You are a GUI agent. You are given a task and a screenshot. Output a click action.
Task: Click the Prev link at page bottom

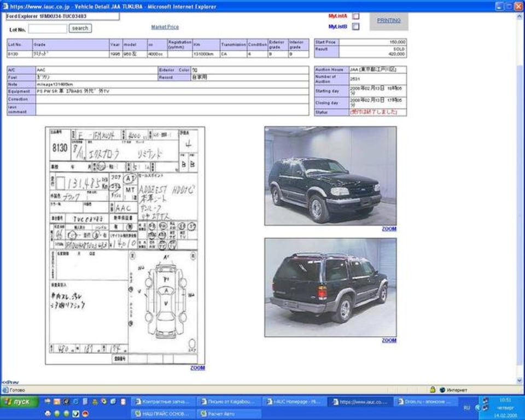click(x=10, y=382)
